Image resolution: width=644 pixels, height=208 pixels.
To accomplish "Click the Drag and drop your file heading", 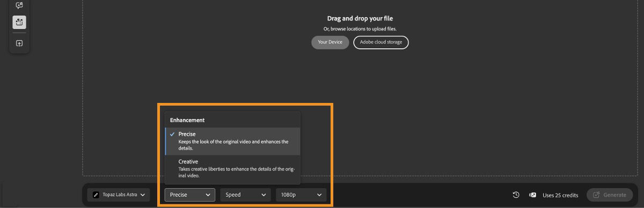I will pos(360,19).
